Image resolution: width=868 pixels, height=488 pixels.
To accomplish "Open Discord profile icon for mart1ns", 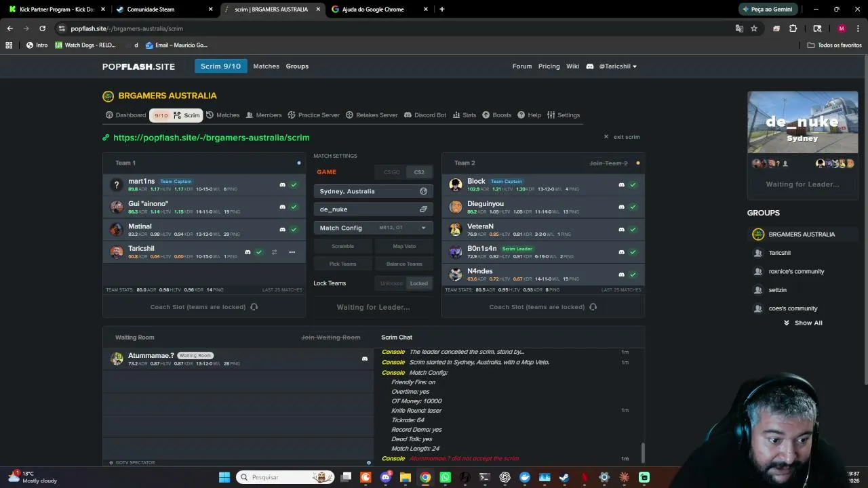I will [x=283, y=184].
